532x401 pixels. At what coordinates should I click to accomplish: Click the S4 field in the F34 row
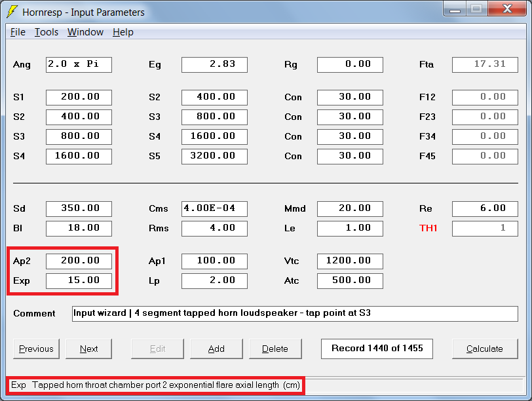[x=214, y=137]
